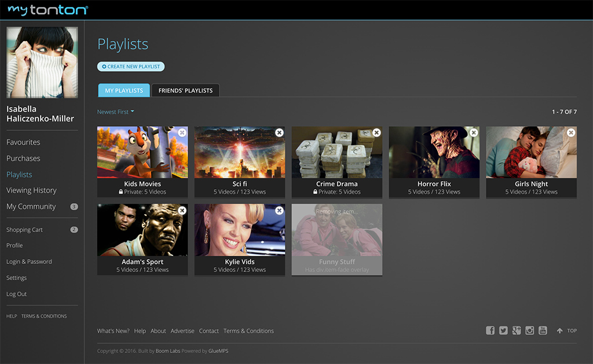Click the mytonton logo

pos(47,10)
